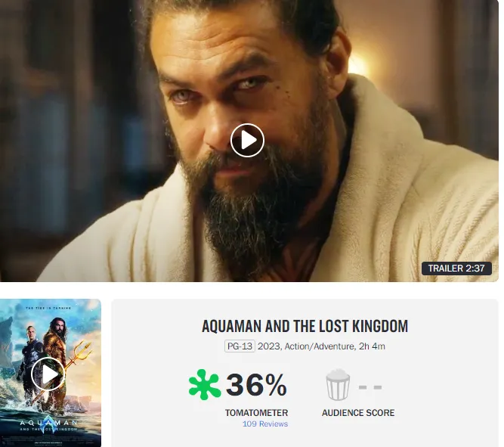Click the golden trident on the poster

[x=77, y=362]
